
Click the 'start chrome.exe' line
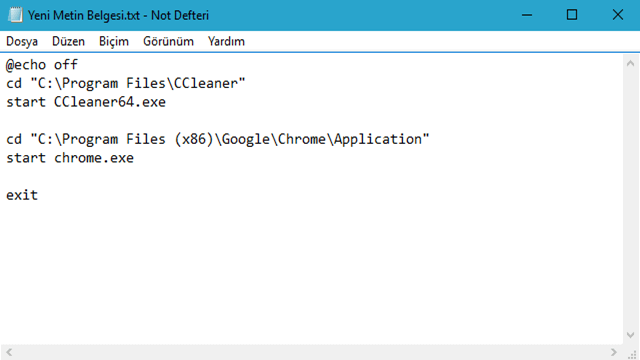70,158
